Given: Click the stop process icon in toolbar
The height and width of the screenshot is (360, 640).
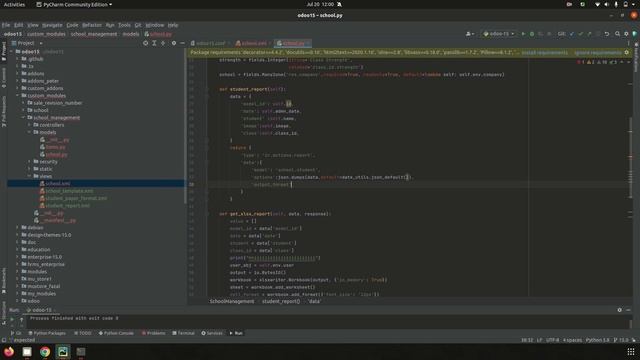Looking at the screenshot, I should (549, 34).
